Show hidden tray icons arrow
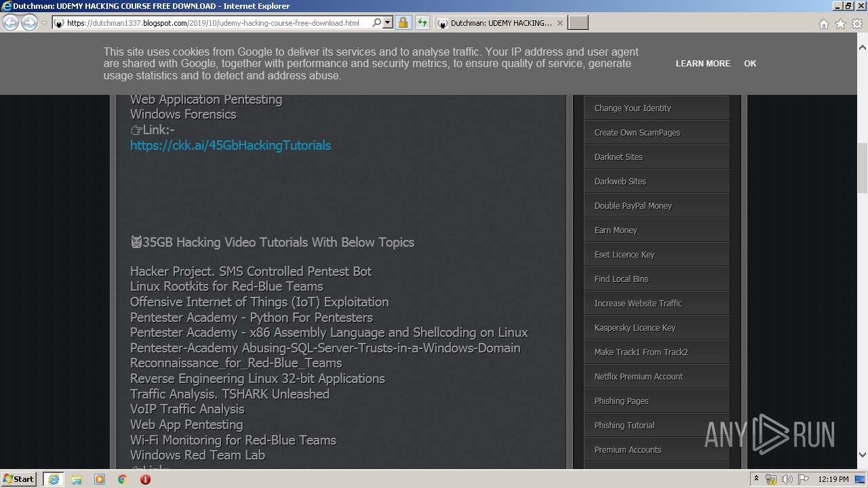 click(757, 479)
